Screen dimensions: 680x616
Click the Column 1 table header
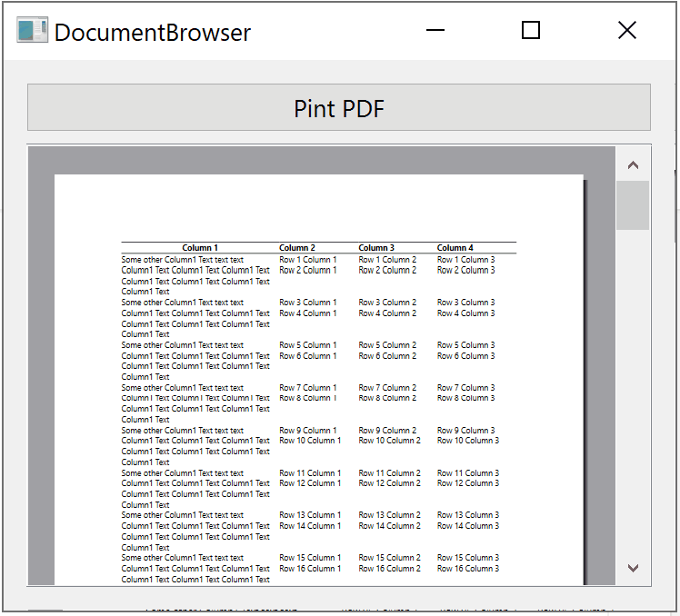[x=200, y=248]
